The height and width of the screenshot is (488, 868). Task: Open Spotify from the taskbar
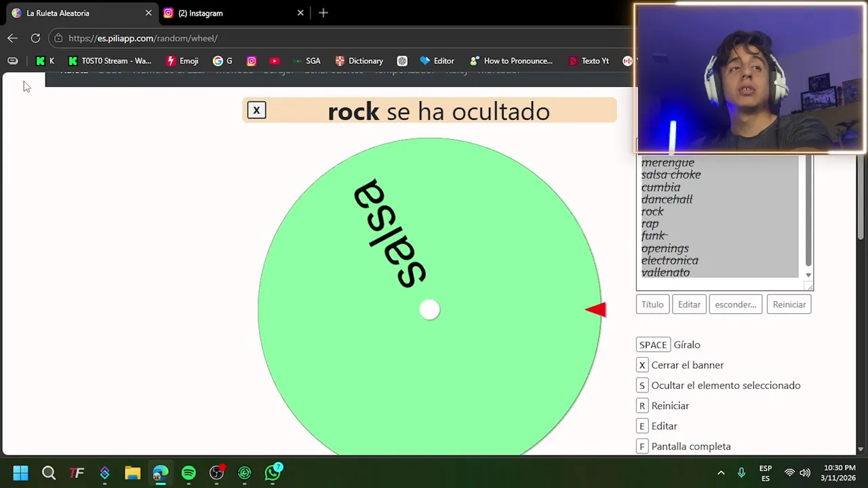tap(189, 472)
